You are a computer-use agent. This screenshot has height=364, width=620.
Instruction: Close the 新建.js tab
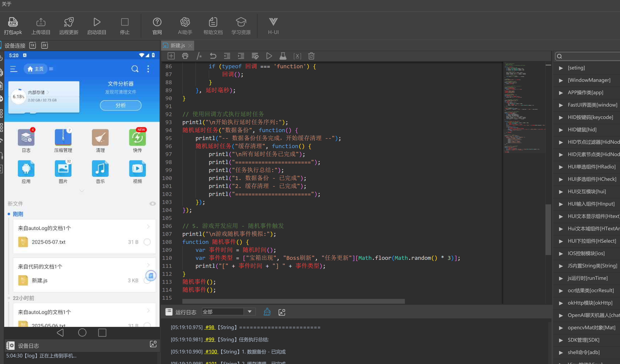(190, 45)
